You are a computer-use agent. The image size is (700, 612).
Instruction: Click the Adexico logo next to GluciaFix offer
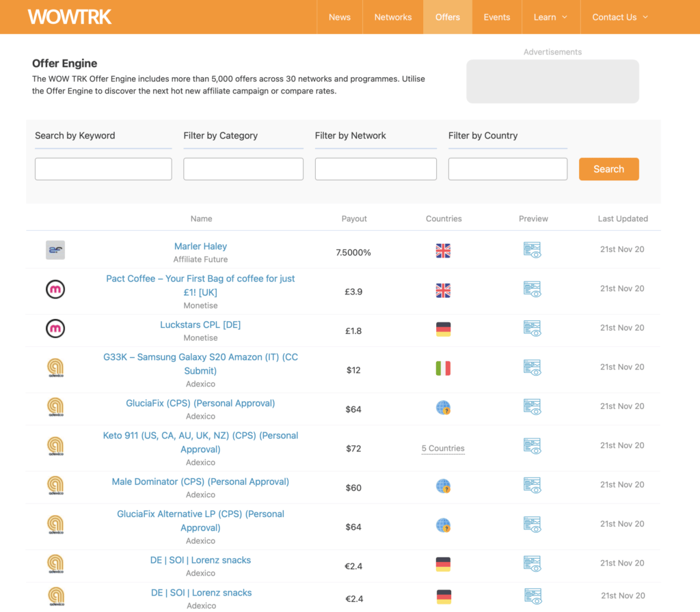pyautogui.click(x=55, y=408)
